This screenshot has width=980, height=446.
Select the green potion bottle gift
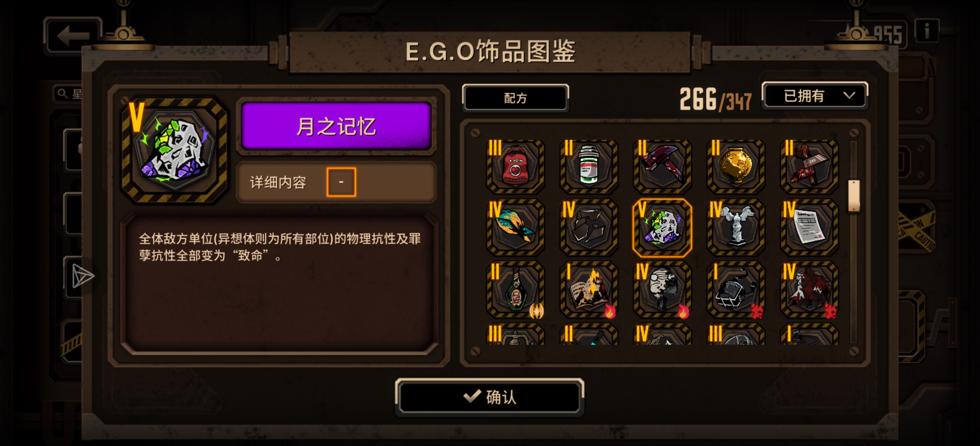point(515,289)
